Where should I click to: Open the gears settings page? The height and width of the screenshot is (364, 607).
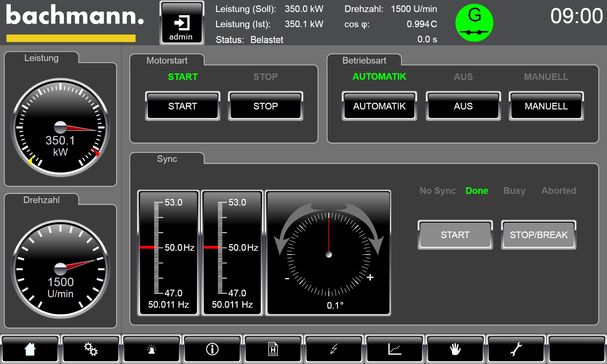[91, 349]
